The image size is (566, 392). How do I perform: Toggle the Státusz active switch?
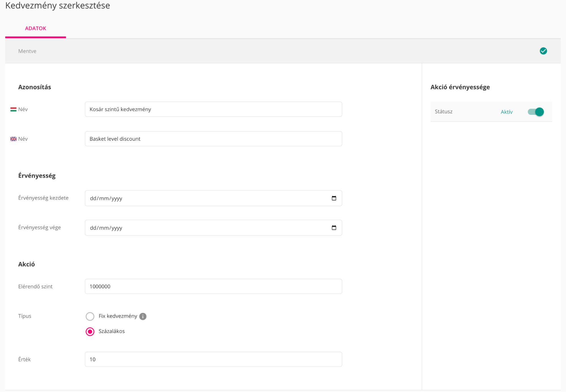(x=535, y=112)
